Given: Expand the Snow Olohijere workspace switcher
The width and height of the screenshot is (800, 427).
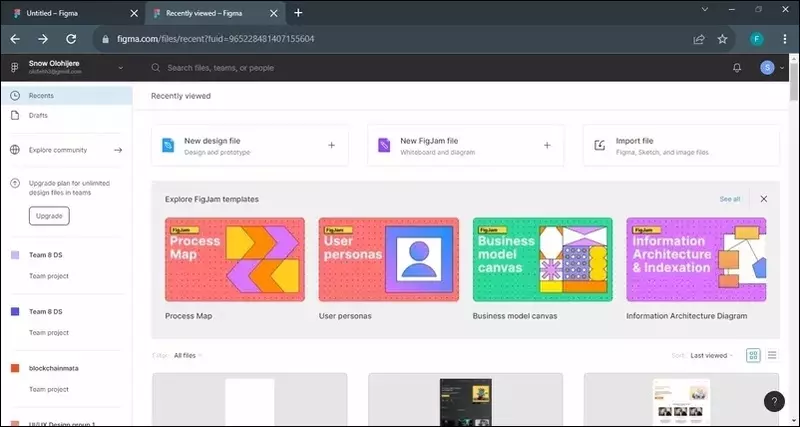Looking at the screenshot, I should 120,68.
